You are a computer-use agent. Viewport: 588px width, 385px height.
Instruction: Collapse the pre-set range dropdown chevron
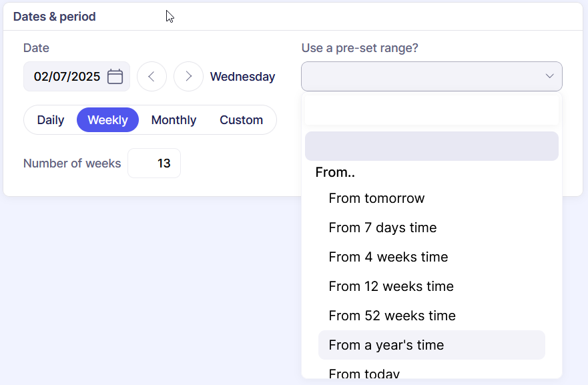tap(549, 76)
